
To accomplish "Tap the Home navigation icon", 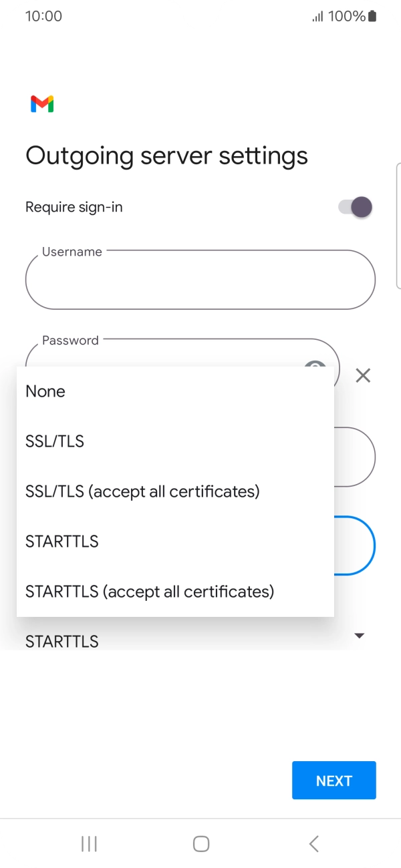I will click(200, 843).
